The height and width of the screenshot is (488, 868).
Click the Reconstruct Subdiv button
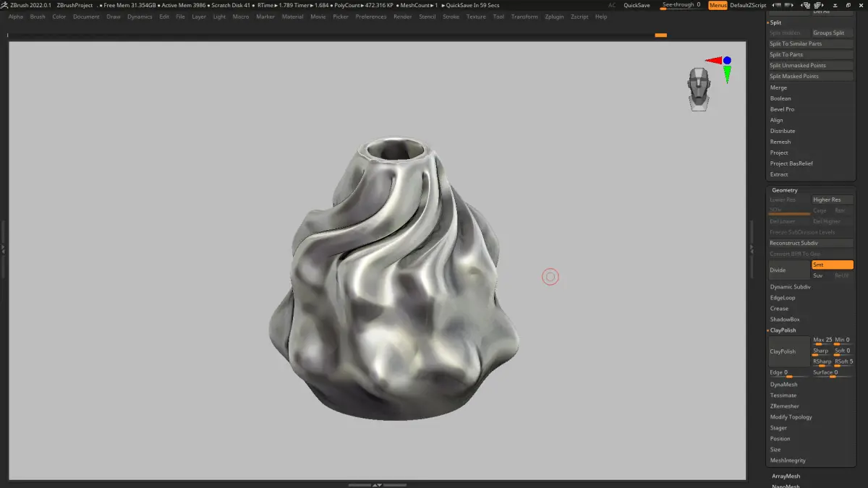(x=811, y=243)
